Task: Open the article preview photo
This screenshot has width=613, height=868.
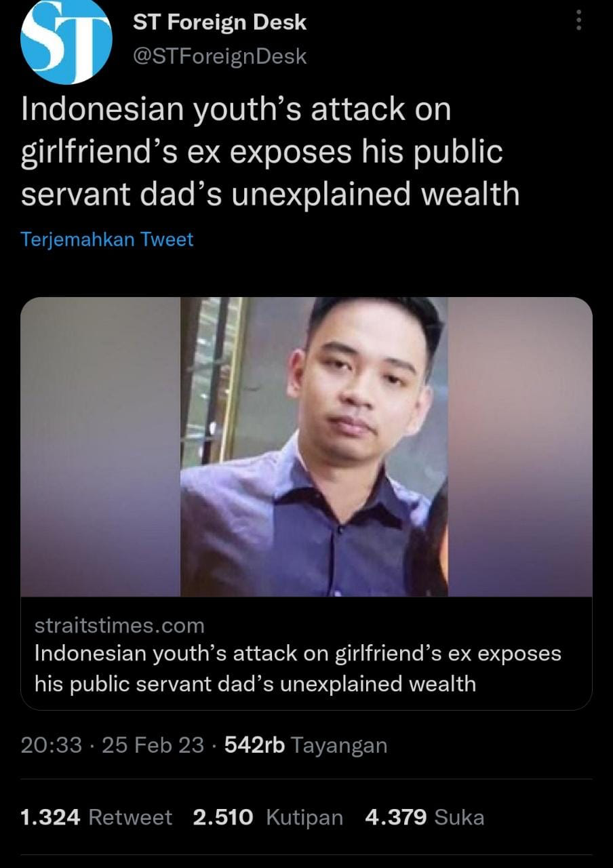Action: coord(306,447)
